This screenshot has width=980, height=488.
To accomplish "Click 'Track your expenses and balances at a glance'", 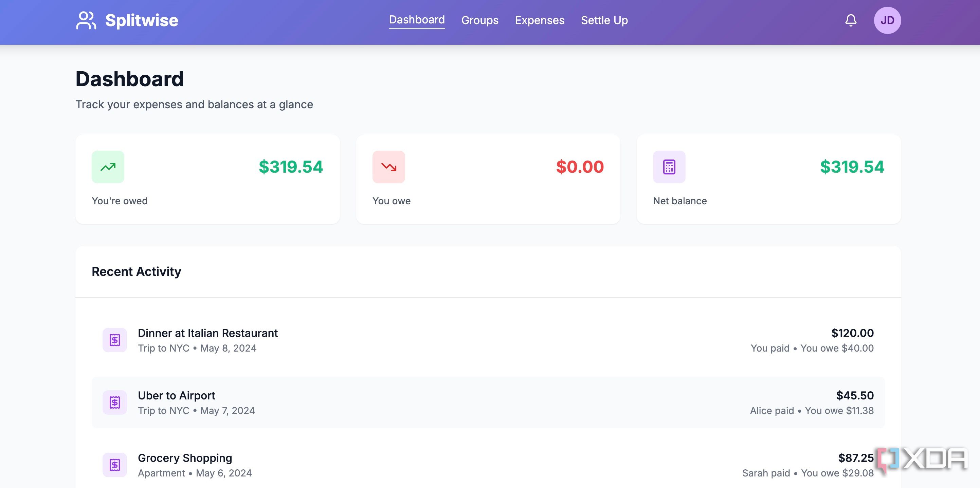I will coord(194,104).
